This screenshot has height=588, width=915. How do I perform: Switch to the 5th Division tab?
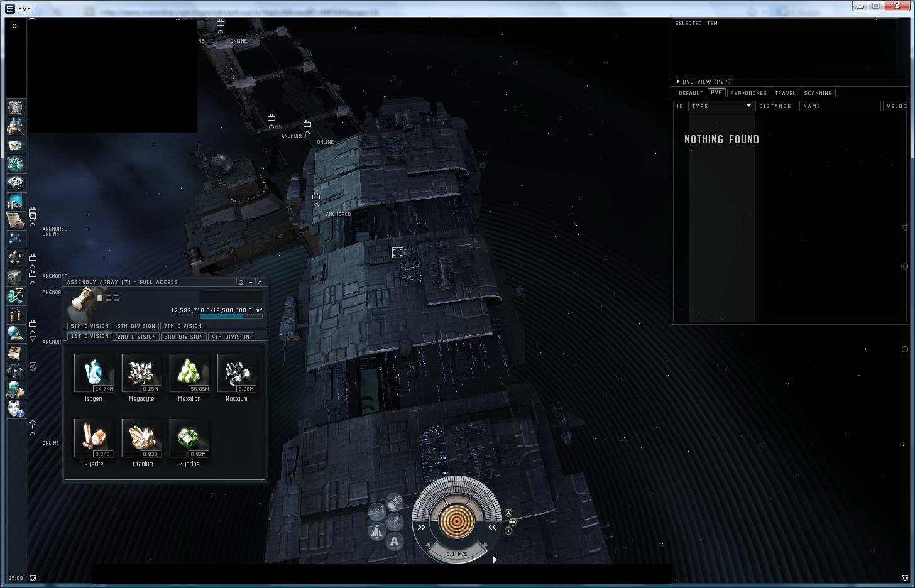(x=90, y=326)
